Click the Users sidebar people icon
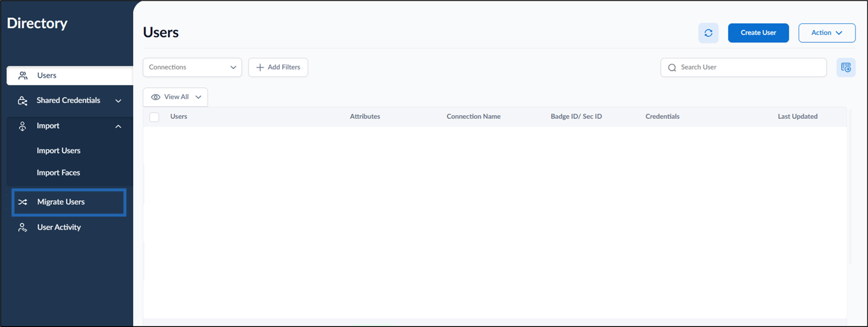 click(23, 76)
